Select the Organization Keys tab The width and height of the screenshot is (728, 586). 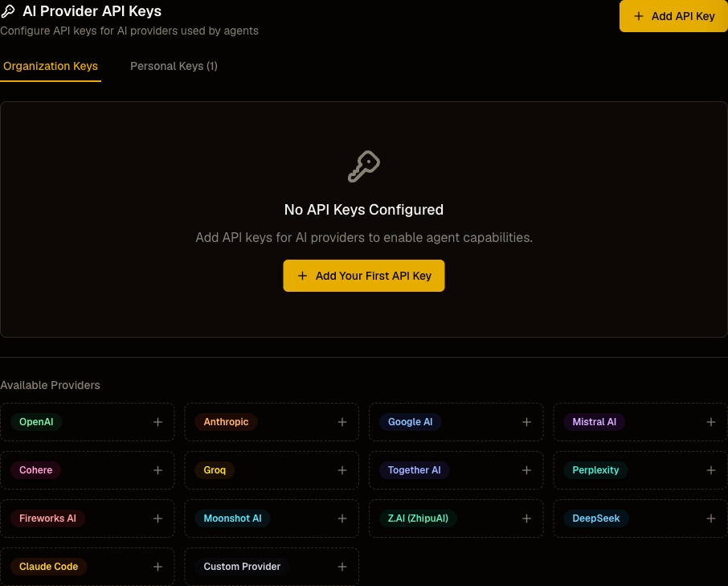click(51, 67)
